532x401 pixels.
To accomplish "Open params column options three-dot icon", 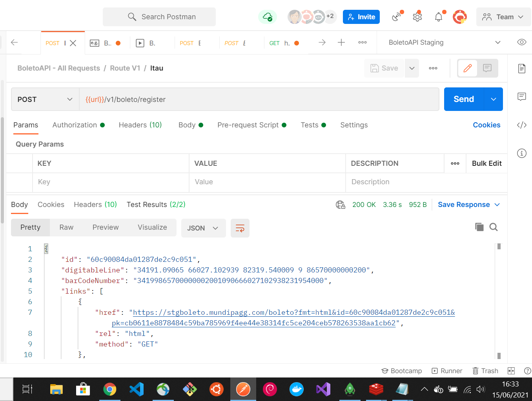I will tap(455, 163).
